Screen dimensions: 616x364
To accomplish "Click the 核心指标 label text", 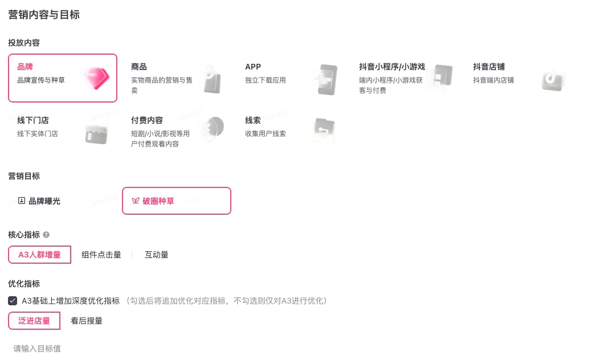I will coord(24,235).
